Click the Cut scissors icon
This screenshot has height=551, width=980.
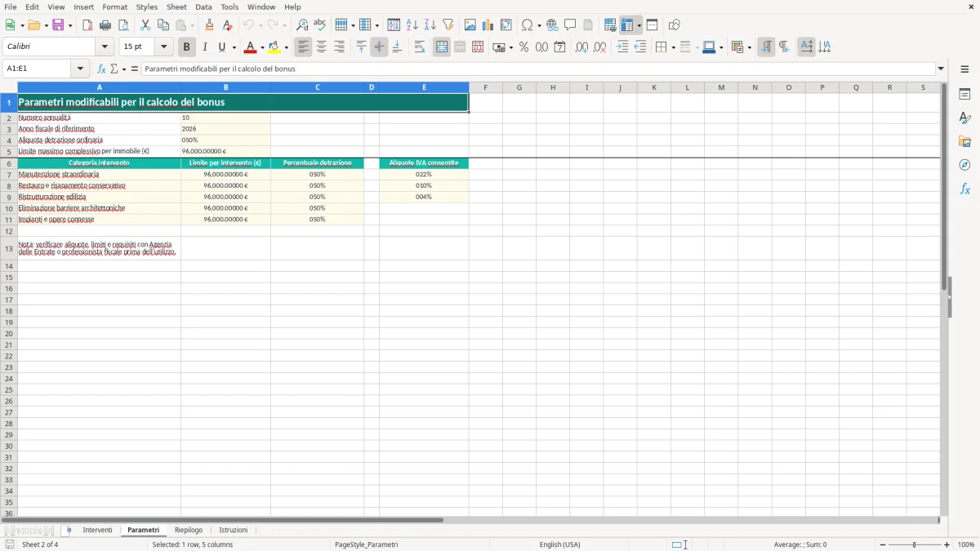145,25
